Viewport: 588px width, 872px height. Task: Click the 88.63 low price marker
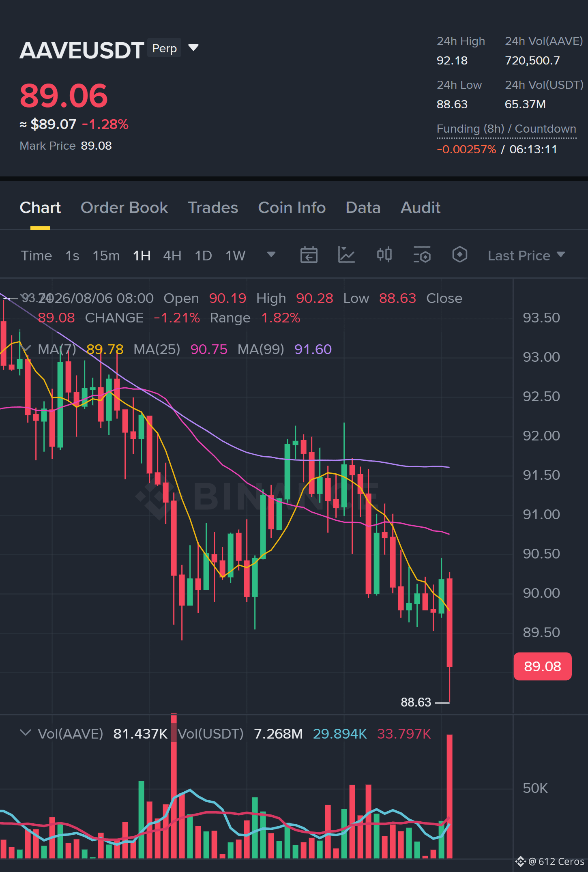click(416, 702)
